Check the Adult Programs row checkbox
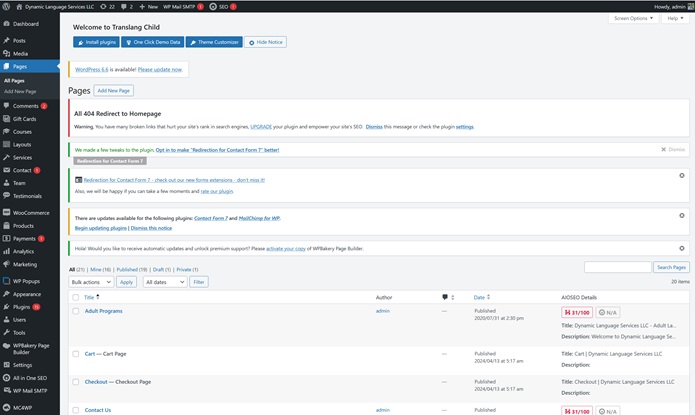 pyautogui.click(x=75, y=311)
